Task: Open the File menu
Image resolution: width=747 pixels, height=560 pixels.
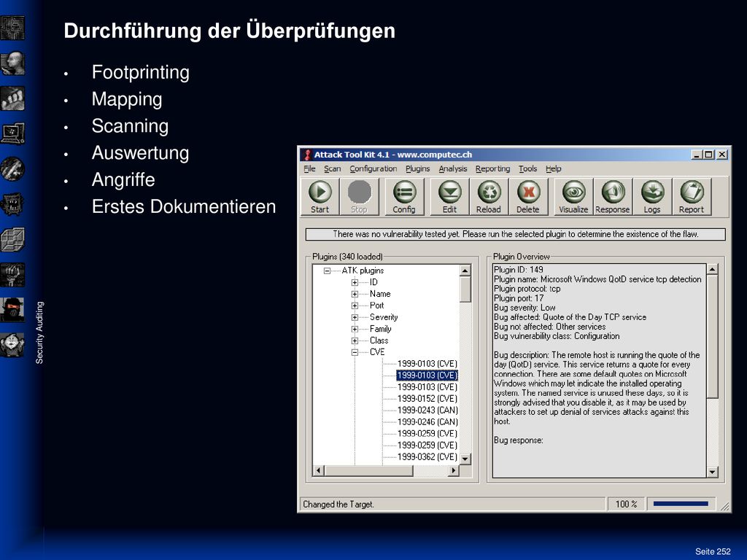Action: tap(309, 168)
